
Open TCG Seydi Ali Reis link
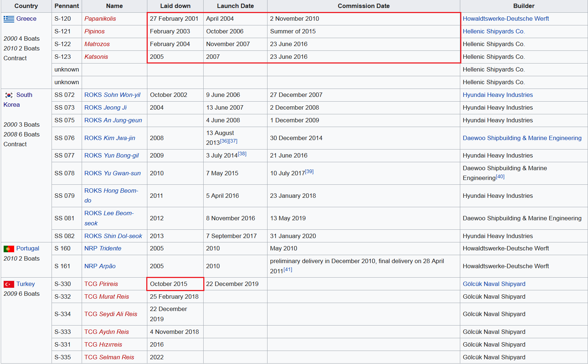coord(111,314)
